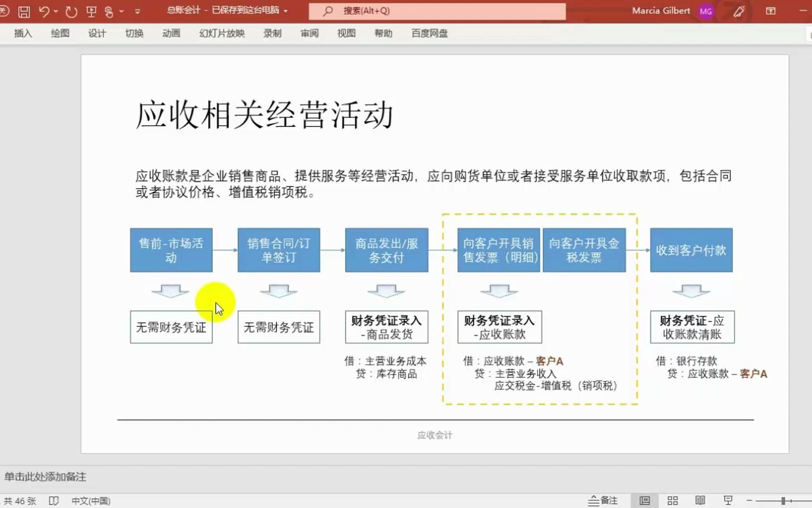Open the 幻灯片放映 tab
Image resolution: width=812 pixels, height=508 pixels.
coord(222,33)
